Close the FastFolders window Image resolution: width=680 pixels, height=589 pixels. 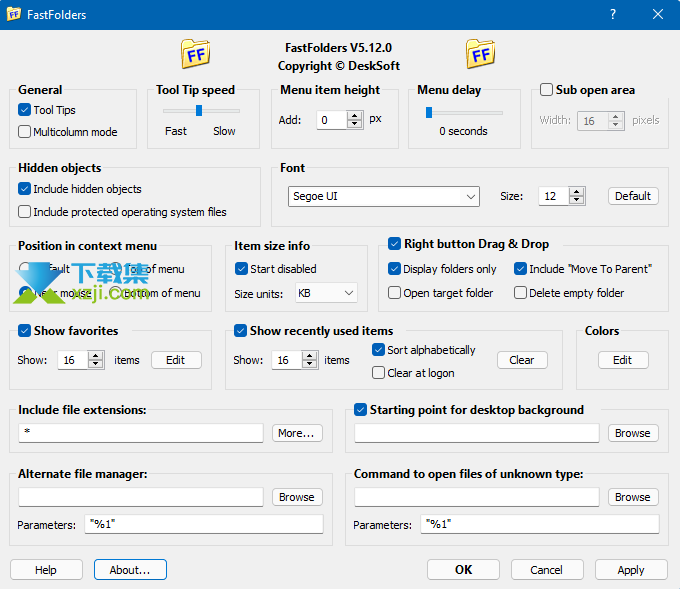[x=658, y=14]
